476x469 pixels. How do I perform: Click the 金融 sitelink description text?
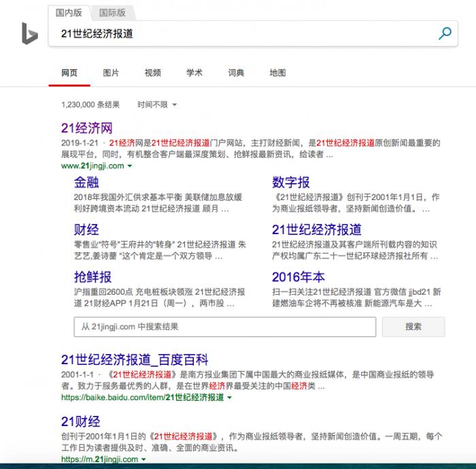coord(158,203)
